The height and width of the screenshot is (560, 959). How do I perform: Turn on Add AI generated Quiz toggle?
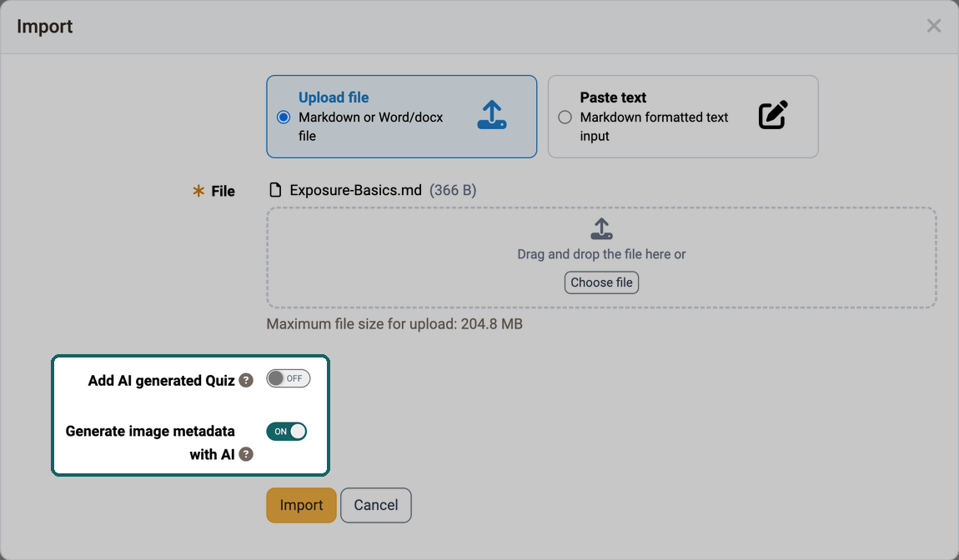tap(288, 378)
